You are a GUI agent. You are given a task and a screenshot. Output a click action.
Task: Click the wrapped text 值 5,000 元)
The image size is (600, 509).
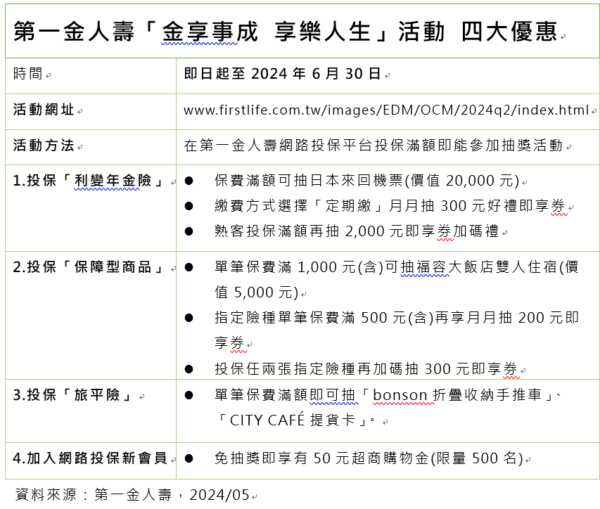click(x=256, y=292)
